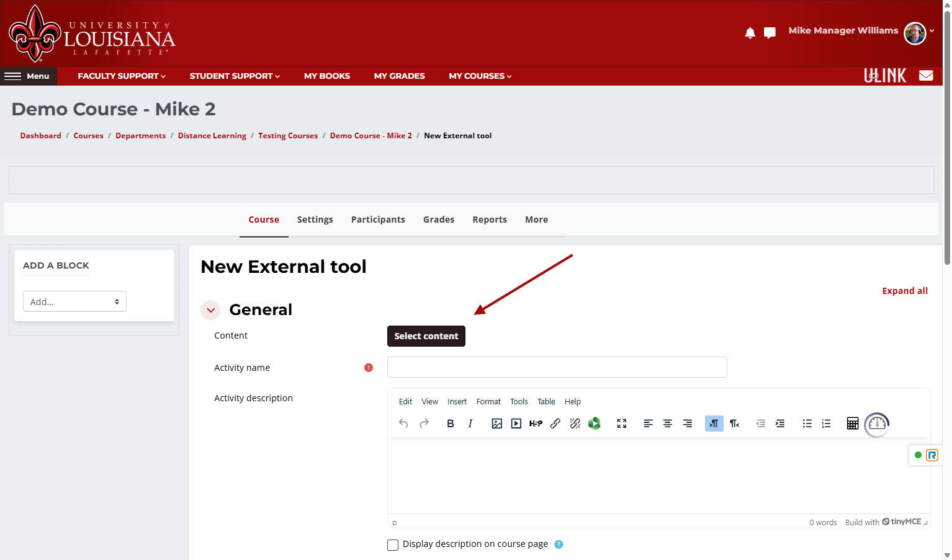The height and width of the screenshot is (560, 952).
Task: Open the Student Support dropdown menu
Action: coord(235,76)
